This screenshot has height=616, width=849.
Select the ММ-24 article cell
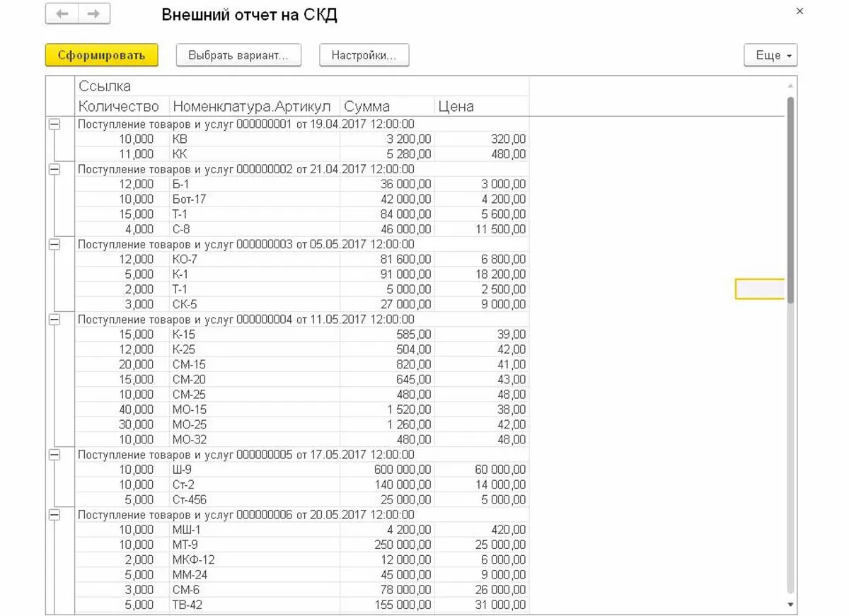point(255,575)
